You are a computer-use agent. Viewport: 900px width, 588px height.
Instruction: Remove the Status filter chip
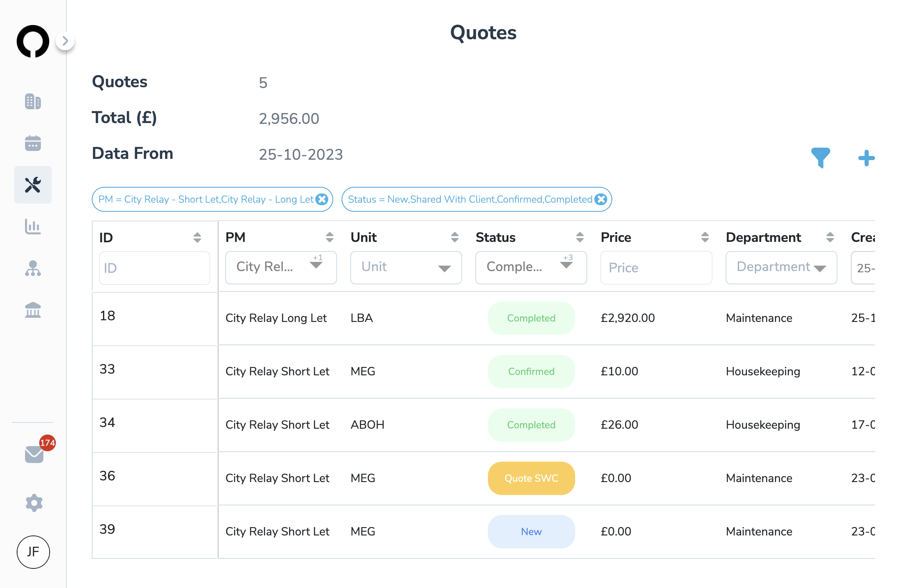601,199
